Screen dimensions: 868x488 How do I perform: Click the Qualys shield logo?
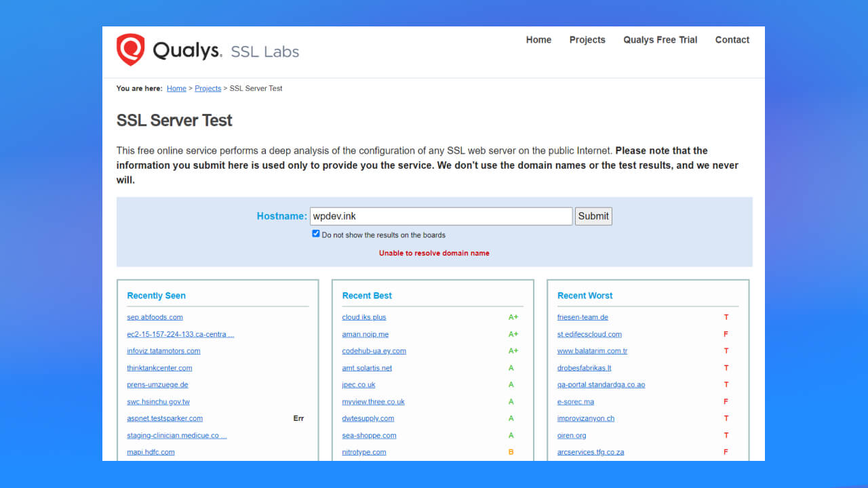tap(130, 50)
